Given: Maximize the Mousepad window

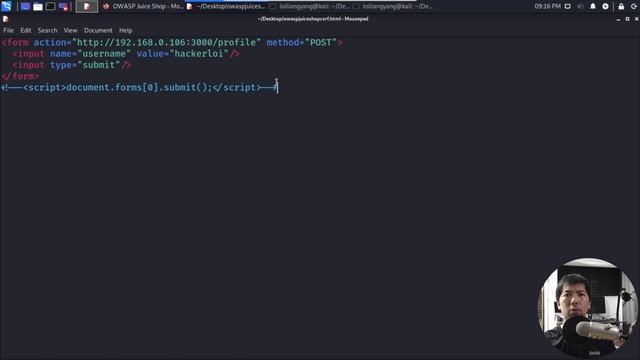Looking at the screenshot, I should click(x=627, y=19).
